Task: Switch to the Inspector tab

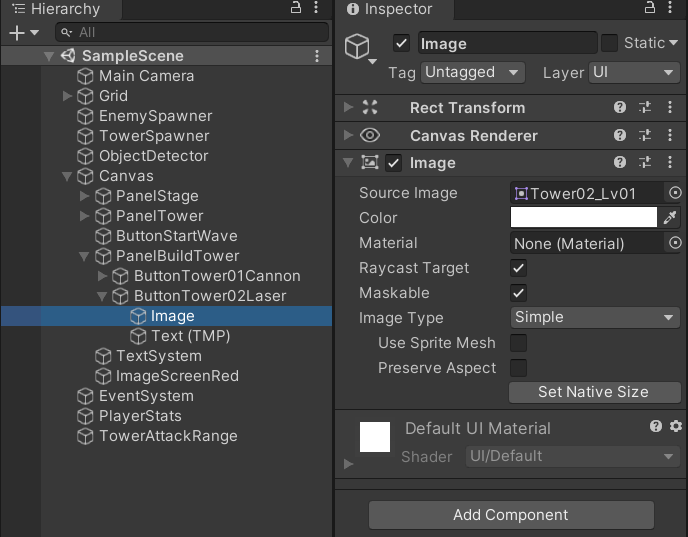Action: click(397, 9)
